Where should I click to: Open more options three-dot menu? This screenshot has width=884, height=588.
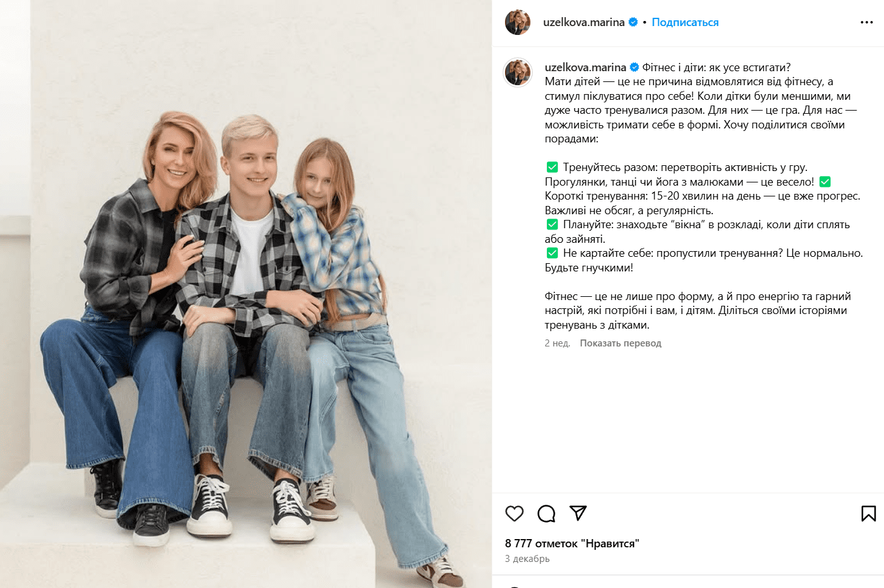tap(867, 22)
